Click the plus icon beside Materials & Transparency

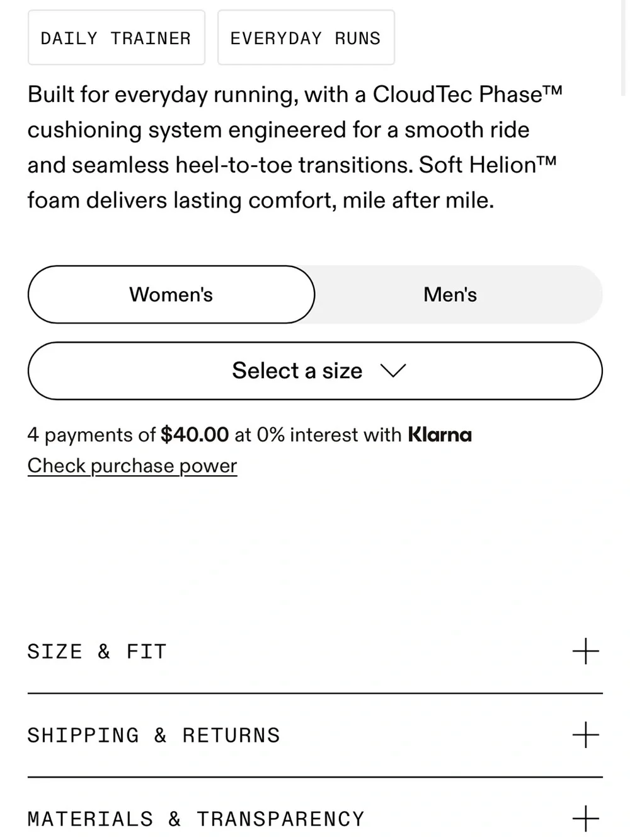585,819
